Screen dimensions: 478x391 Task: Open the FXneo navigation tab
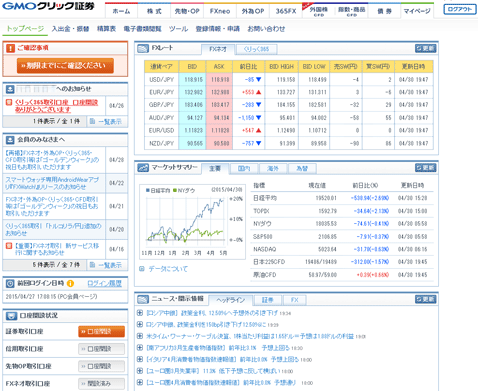(220, 11)
